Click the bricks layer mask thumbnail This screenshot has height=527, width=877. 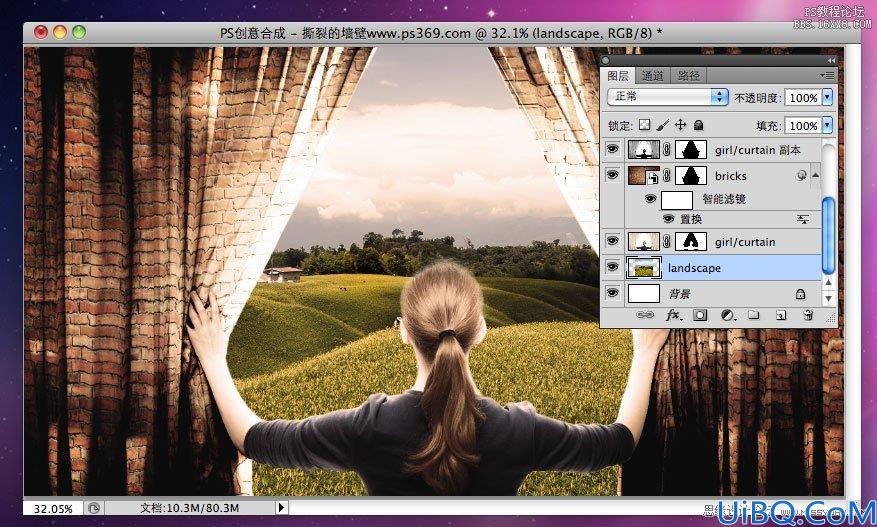[691, 176]
